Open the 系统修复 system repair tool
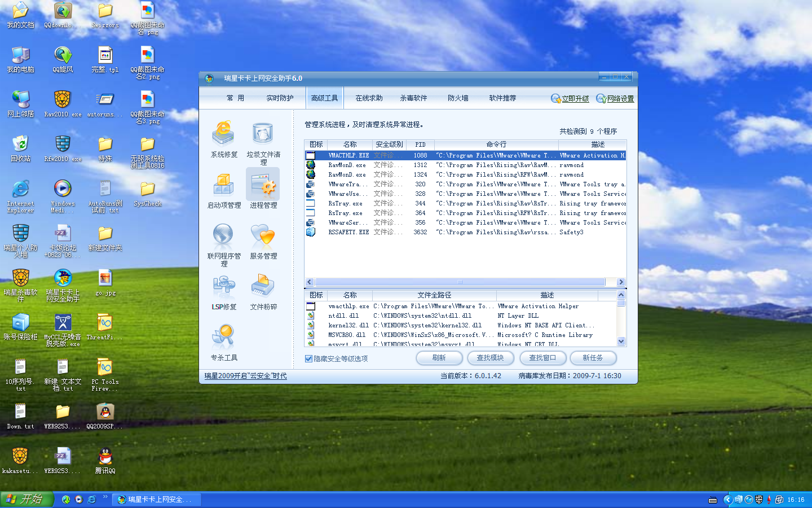 click(224, 135)
